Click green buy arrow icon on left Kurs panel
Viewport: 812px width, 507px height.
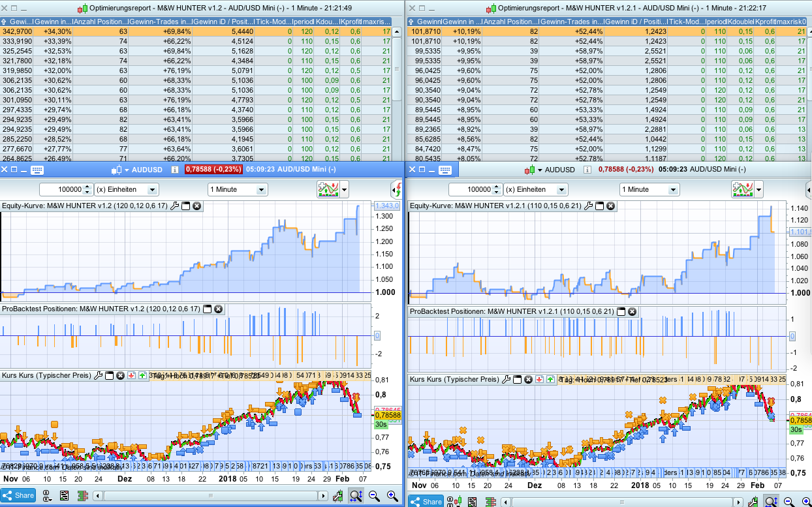[x=142, y=375]
